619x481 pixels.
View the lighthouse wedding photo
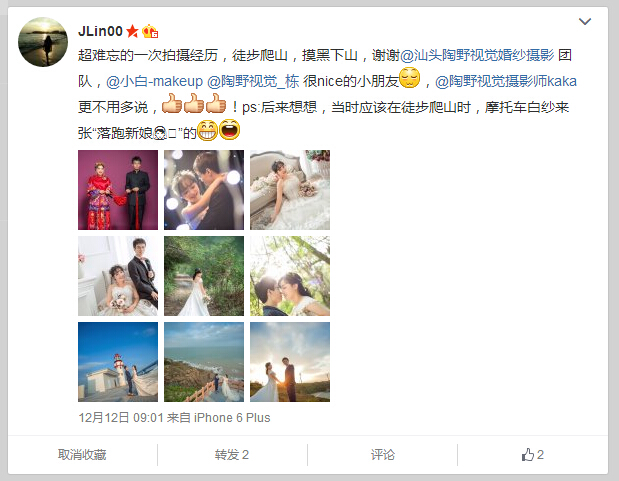[118, 362]
